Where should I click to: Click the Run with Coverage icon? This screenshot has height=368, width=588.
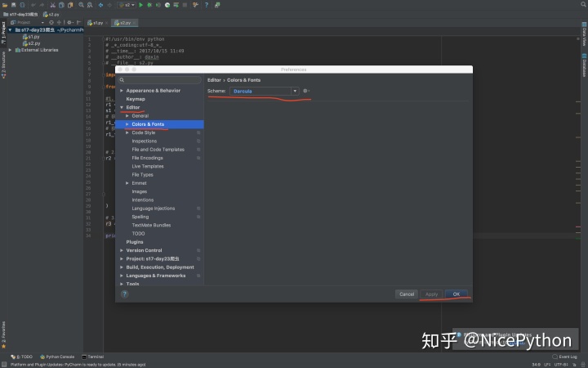(x=158, y=5)
